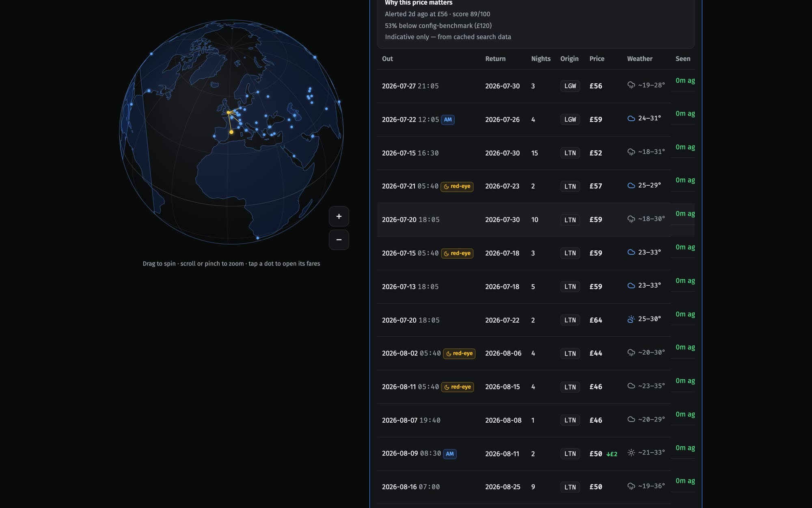
Task: Click the cloud icon beside 25–29°
Action: pyautogui.click(x=631, y=186)
